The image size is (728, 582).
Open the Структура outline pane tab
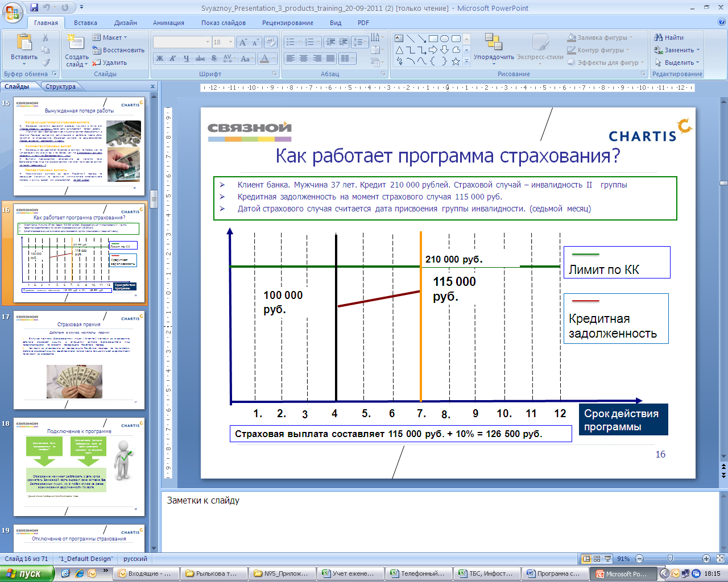[60, 86]
